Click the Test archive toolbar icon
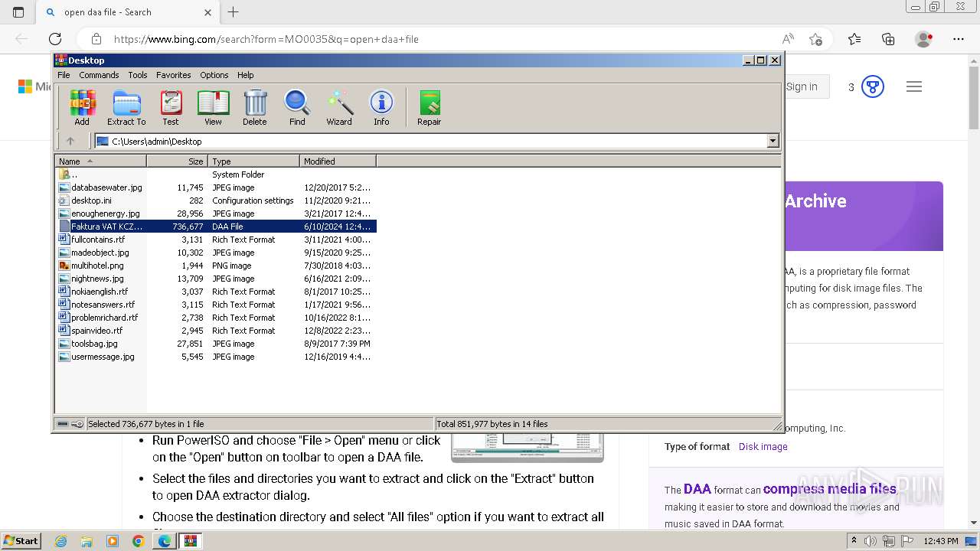The width and height of the screenshot is (980, 551). tap(171, 107)
